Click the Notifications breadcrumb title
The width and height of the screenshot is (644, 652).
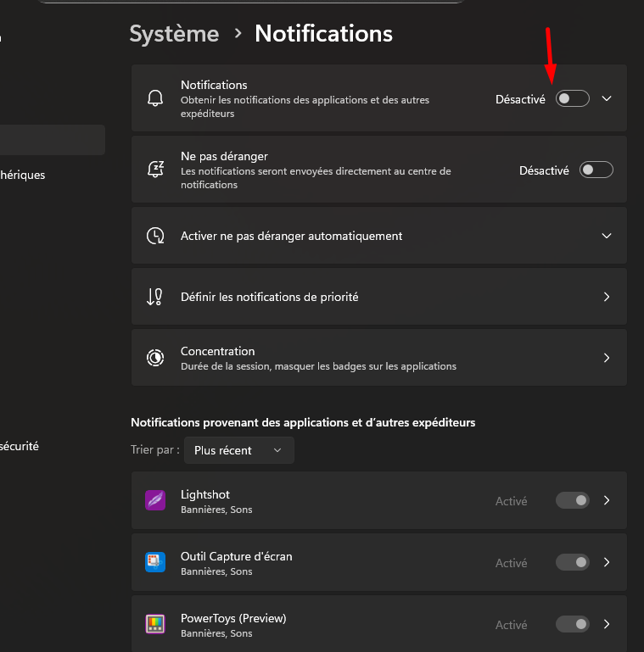[x=323, y=33]
